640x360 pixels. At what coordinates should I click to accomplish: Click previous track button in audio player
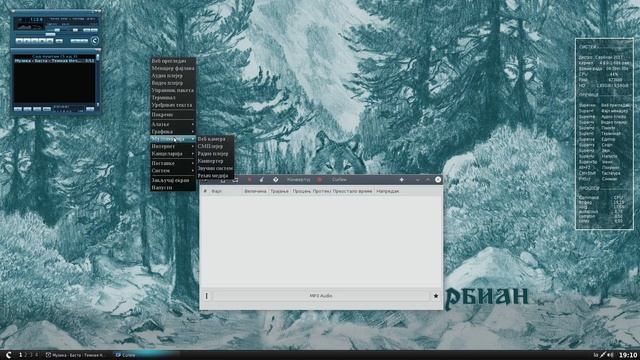tap(20, 41)
